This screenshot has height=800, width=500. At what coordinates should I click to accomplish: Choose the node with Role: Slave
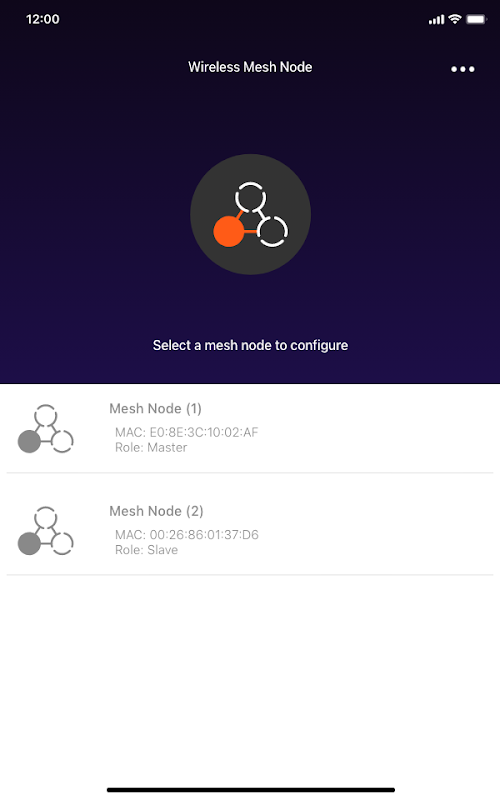tap(250, 524)
